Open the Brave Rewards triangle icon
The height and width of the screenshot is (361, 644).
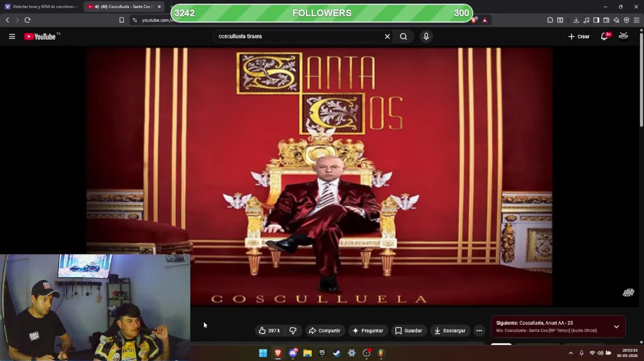point(485,20)
